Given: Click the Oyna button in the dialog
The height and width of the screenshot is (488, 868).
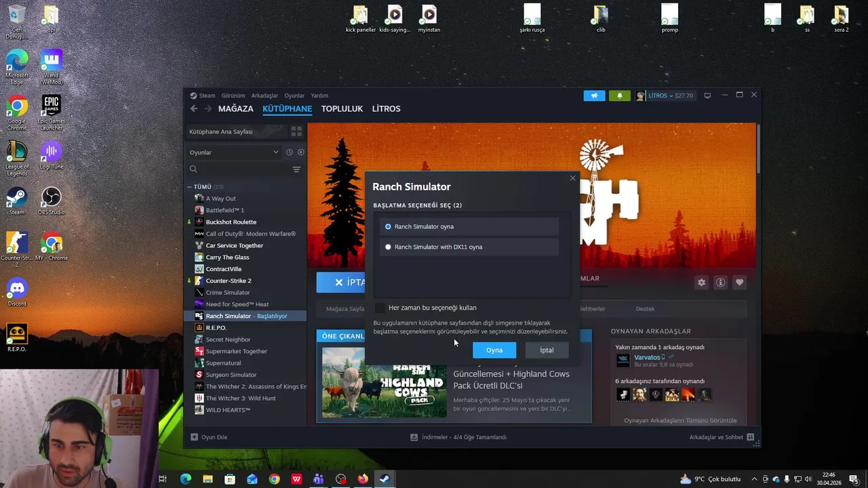Looking at the screenshot, I should coord(494,350).
